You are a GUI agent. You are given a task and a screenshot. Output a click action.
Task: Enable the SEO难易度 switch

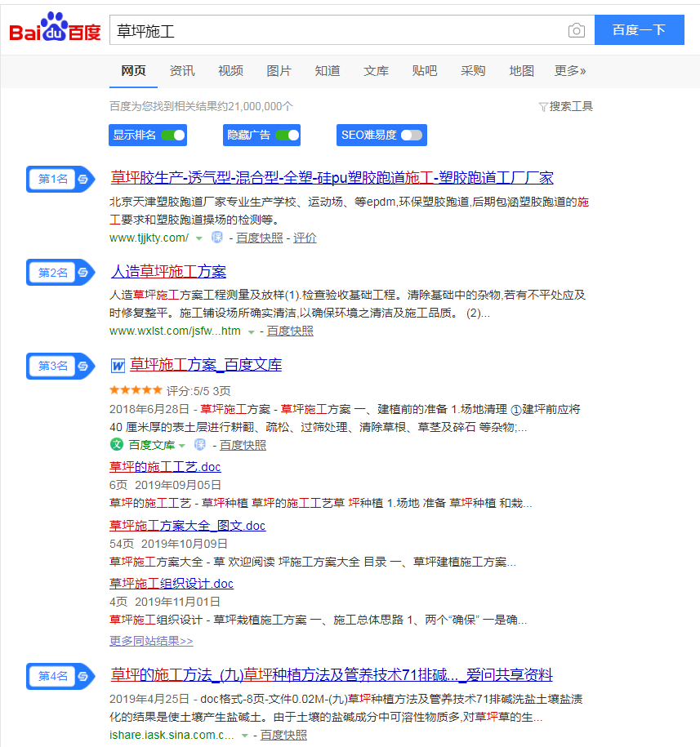click(x=411, y=136)
